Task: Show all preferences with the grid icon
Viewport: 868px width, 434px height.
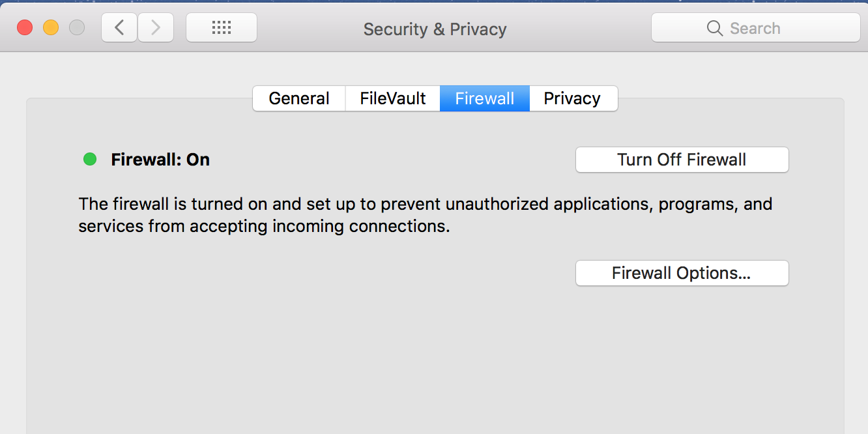Action: pyautogui.click(x=222, y=27)
